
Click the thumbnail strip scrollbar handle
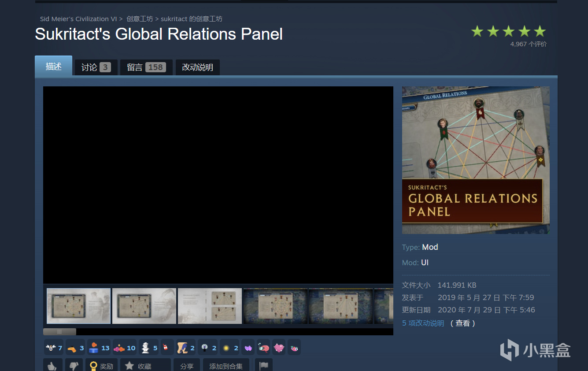(x=59, y=332)
